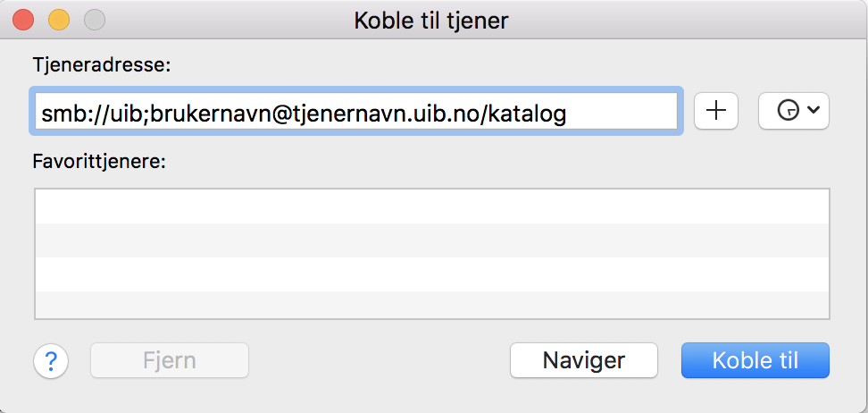Open help with the question mark button
Image resolution: width=868 pixels, height=413 pixels.
(51, 361)
